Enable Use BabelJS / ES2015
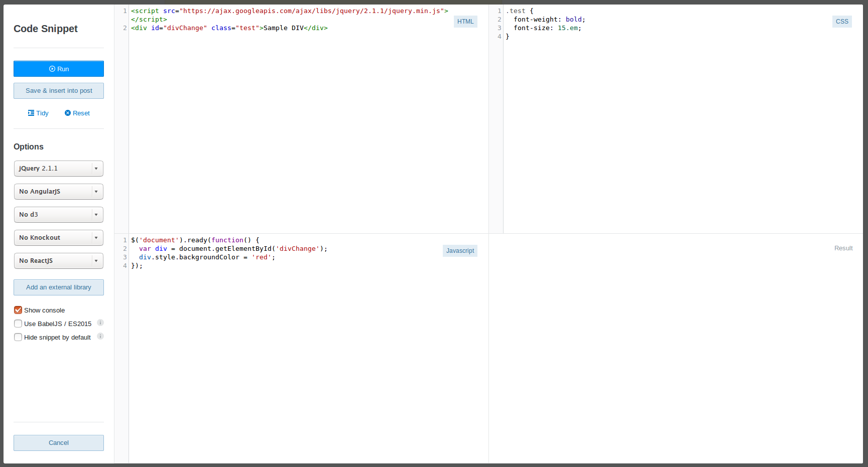 click(18, 324)
